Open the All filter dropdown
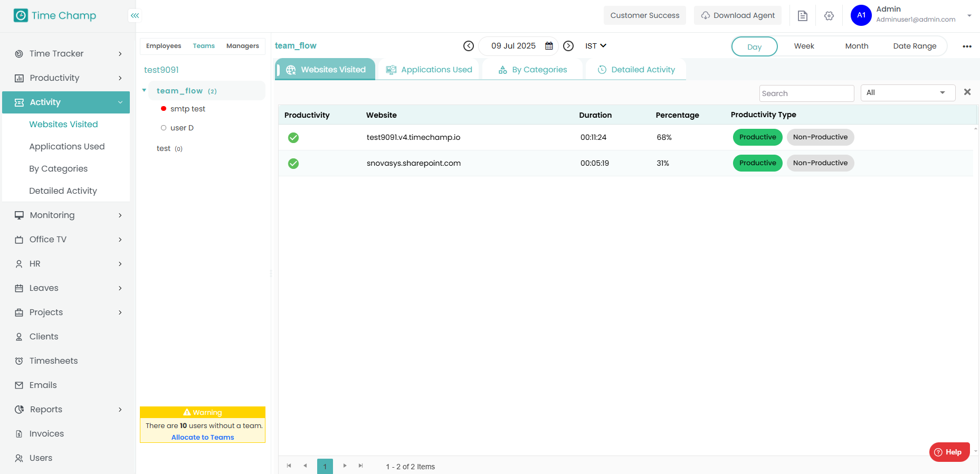 [x=907, y=93]
